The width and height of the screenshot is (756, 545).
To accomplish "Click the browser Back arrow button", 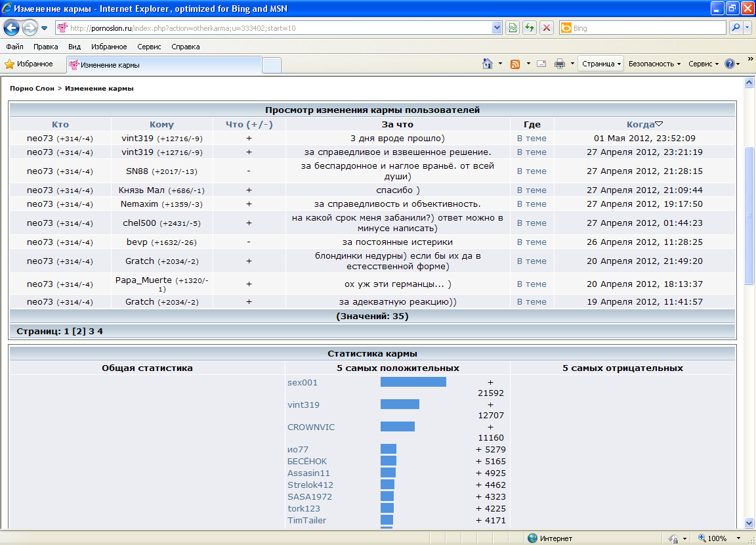I will pos(11,28).
